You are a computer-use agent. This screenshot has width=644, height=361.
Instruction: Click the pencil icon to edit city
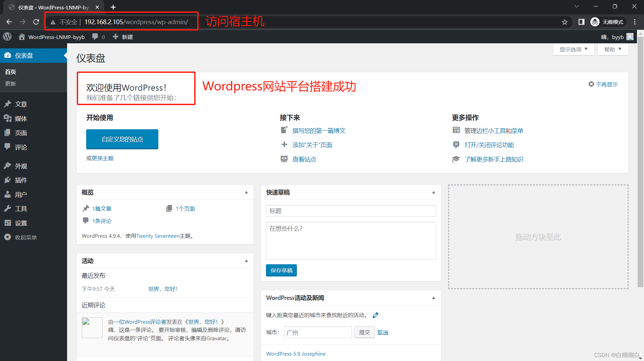pos(376,315)
